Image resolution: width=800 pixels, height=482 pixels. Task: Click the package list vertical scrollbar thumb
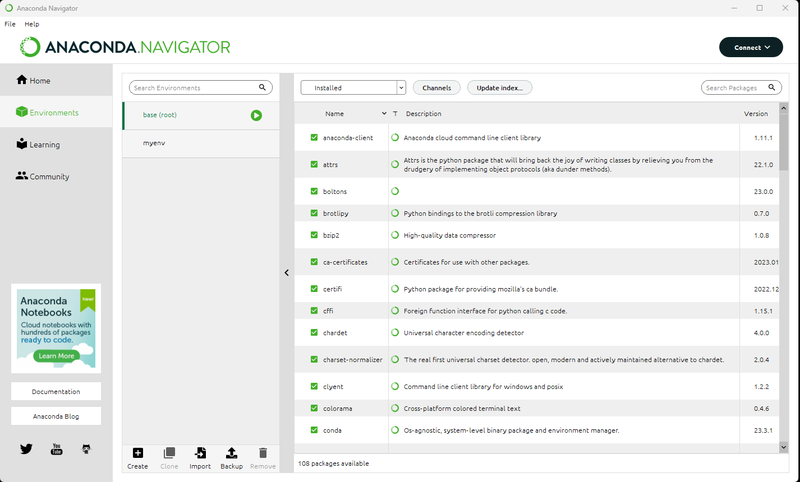[x=784, y=142]
